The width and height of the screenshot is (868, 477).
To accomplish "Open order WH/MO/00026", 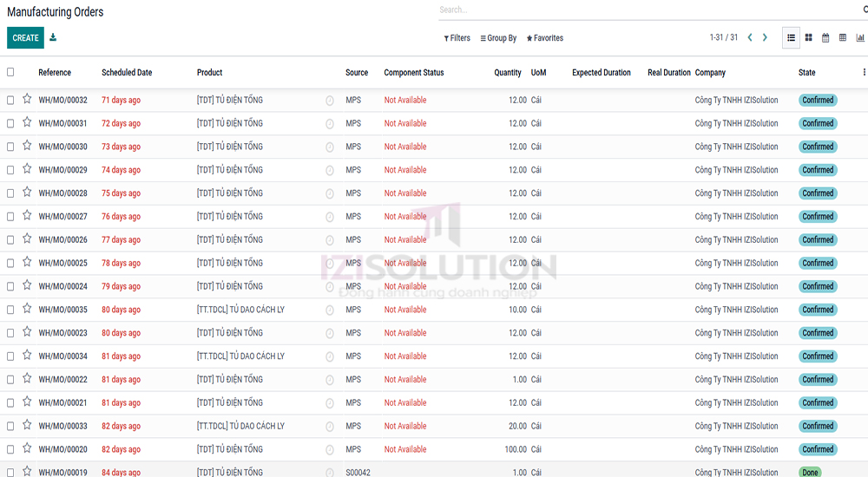I will tap(62, 240).
